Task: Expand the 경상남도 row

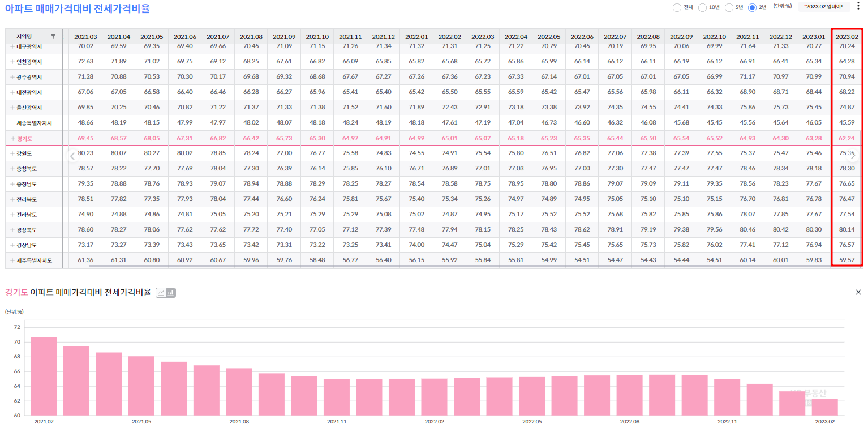Action: (x=12, y=245)
